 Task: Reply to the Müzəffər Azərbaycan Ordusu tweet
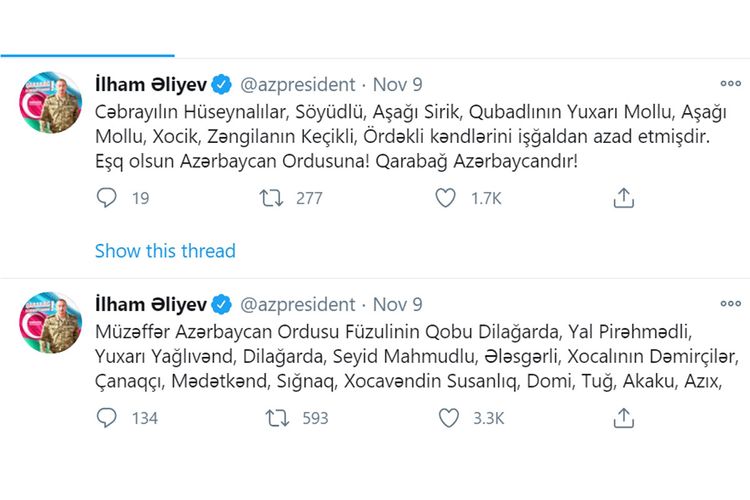click(108, 418)
